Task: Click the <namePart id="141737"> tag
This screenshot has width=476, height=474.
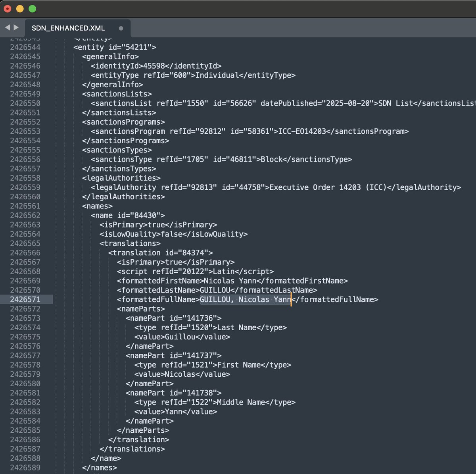Action: click(174, 355)
